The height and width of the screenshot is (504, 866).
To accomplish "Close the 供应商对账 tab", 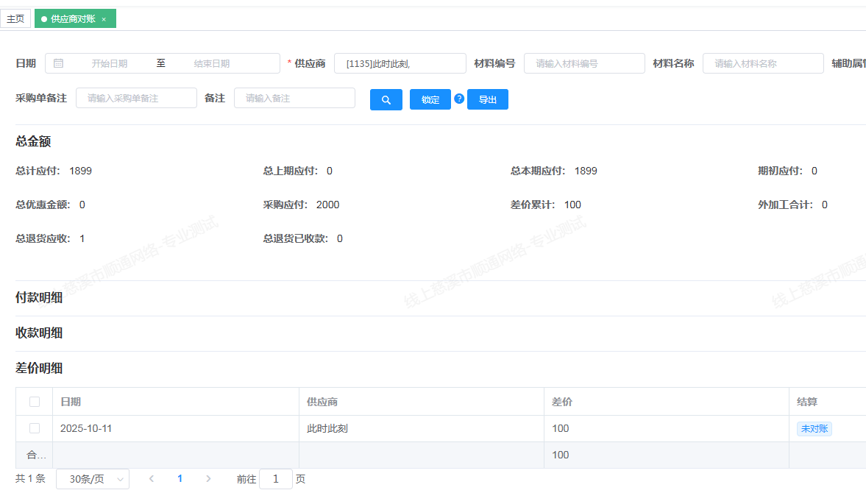I will point(104,19).
